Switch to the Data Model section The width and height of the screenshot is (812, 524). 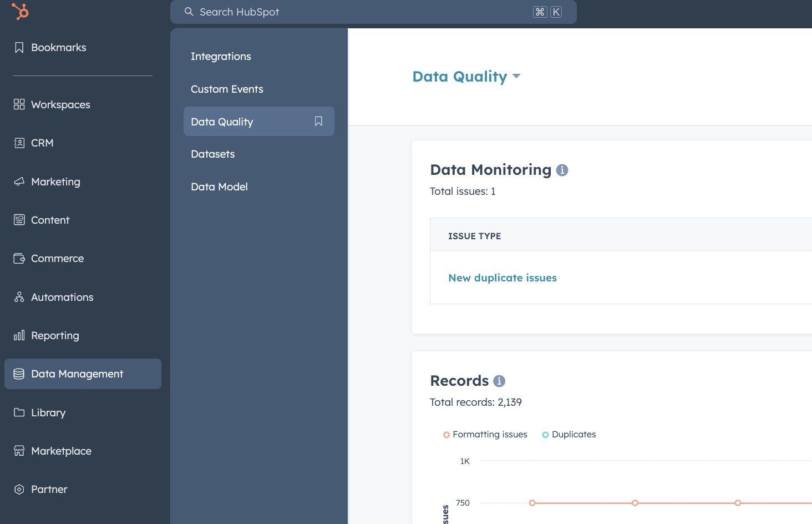219,187
